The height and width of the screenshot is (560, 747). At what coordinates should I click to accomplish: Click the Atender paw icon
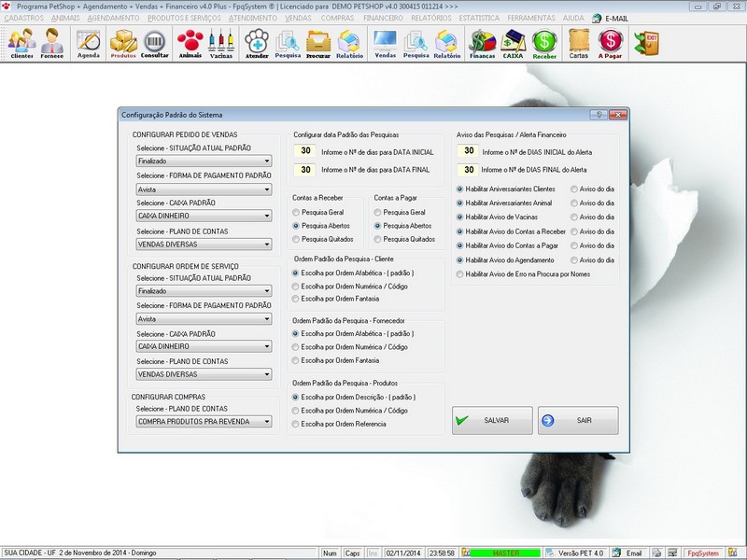tap(257, 43)
